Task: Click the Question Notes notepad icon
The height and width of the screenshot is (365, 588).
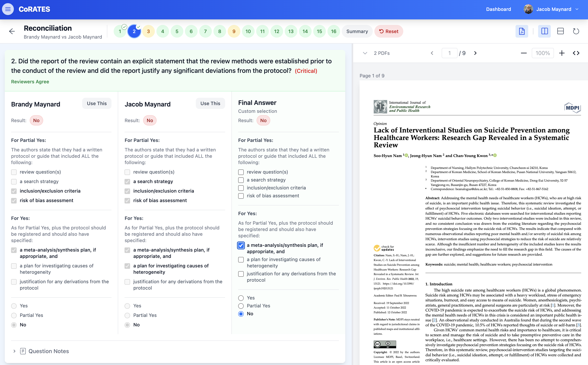Action: (23, 351)
